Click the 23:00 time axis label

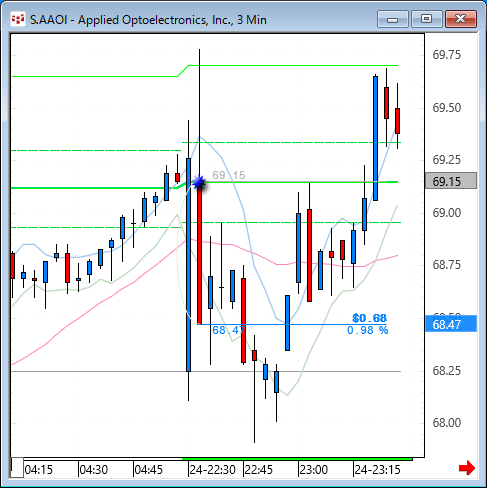(x=313, y=470)
